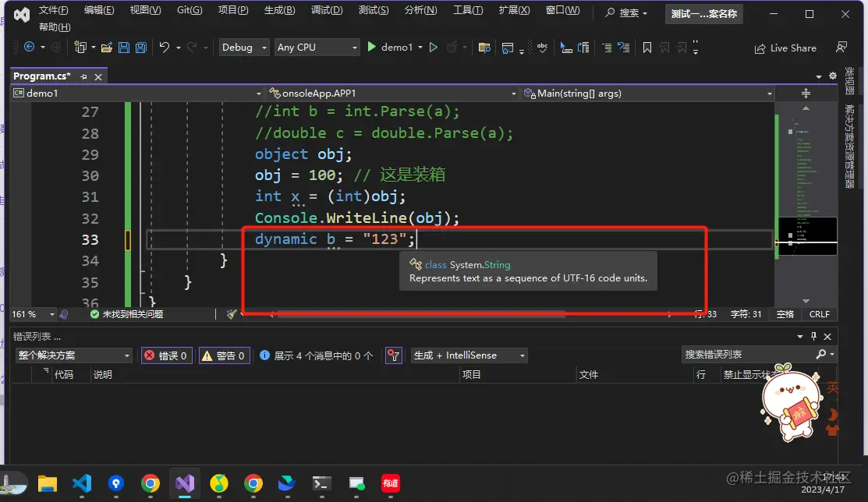Click the CRLF line ending indicator
The height and width of the screenshot is (502, 868).
(x=820, y=314)
